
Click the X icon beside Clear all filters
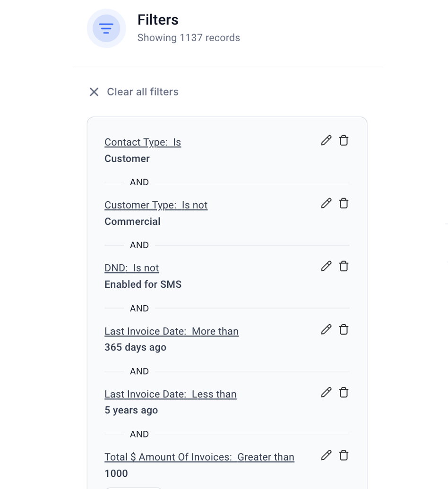coord(94,92)
